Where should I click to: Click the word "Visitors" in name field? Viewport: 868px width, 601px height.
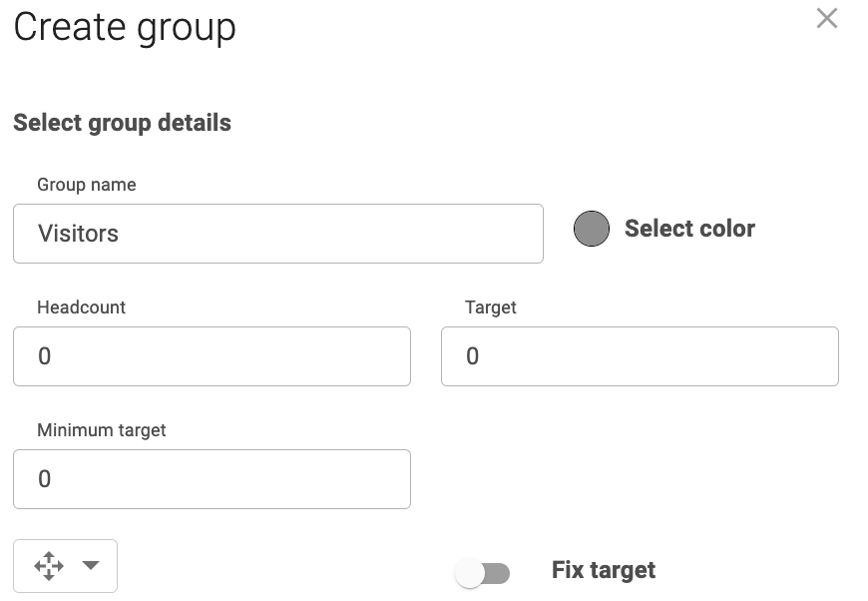pyautogui.click(x=78, y=234)
